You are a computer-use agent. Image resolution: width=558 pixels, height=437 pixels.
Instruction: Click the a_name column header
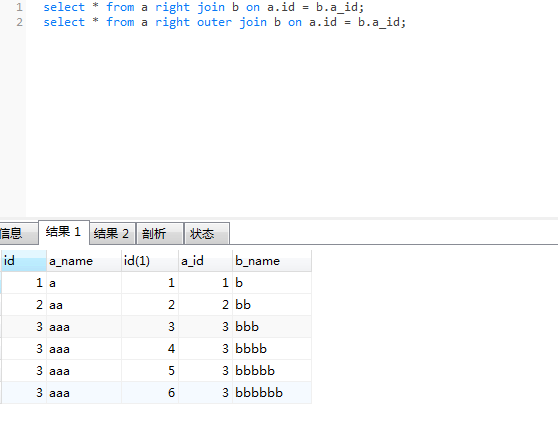click(84, 261)
